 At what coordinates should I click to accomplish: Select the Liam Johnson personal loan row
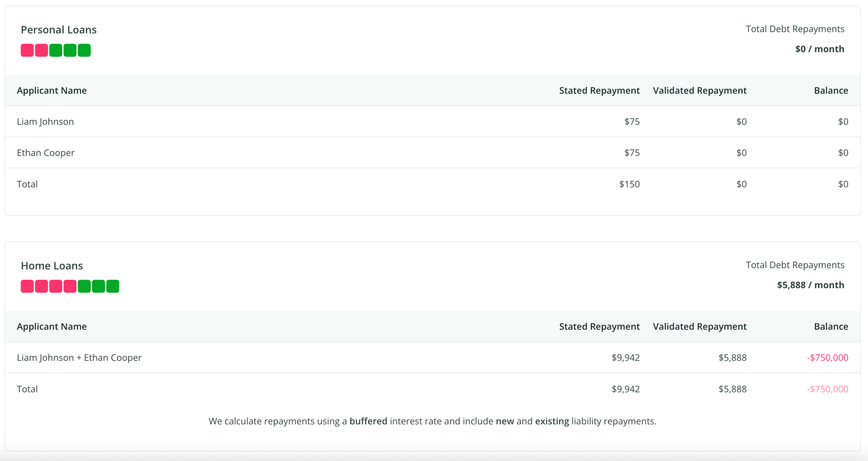pyautogui.click(x=433, y=121)
